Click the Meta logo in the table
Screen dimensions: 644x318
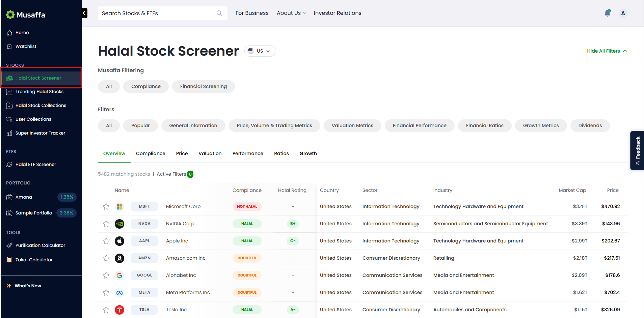tap(119, 293)
